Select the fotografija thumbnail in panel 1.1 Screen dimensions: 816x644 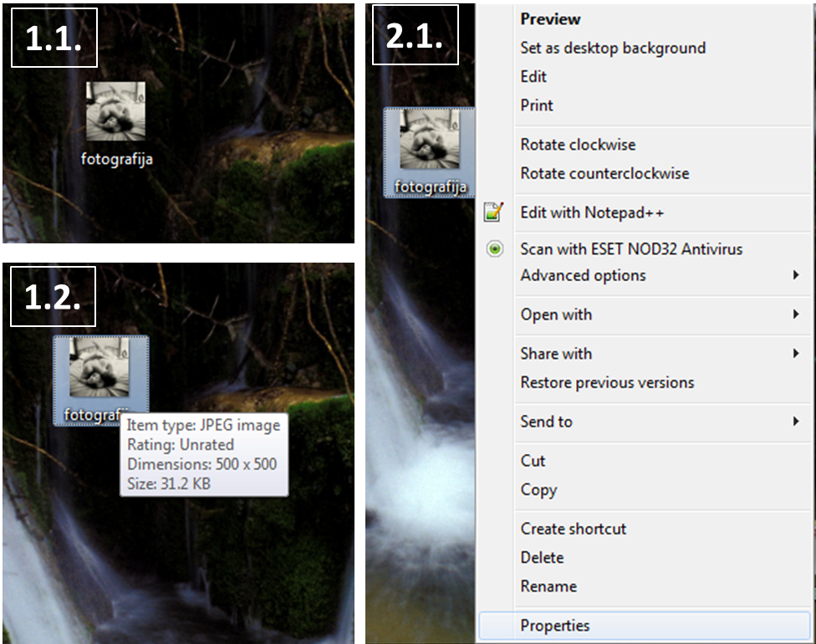(x=115, y=111)
